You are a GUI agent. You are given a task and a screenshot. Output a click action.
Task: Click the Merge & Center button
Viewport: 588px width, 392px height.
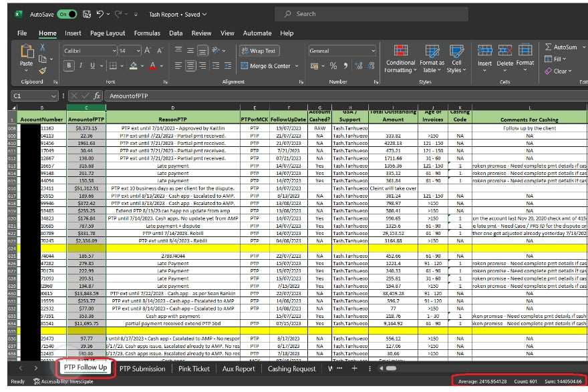266,66
